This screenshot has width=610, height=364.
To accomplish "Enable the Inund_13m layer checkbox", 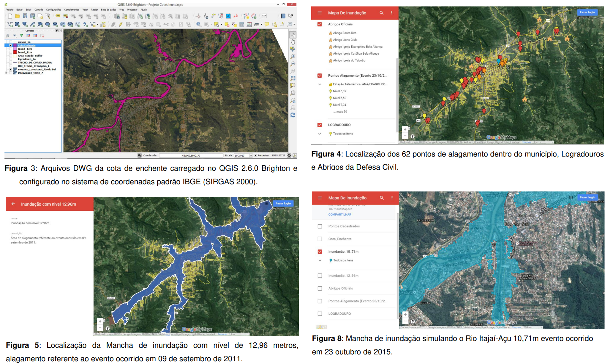I will (11, 49).
